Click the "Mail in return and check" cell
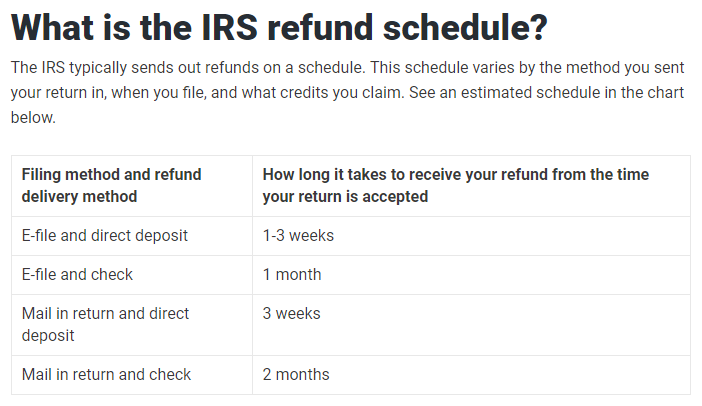702x406 pixels. (106, 375)
